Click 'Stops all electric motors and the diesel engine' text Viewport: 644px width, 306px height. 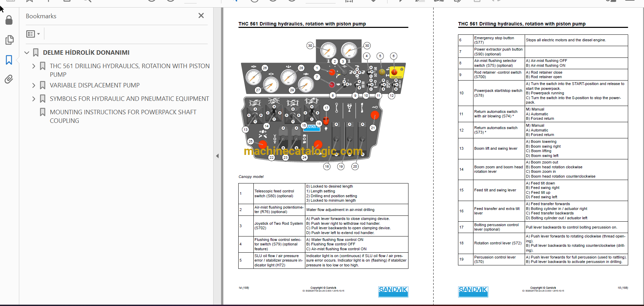[566, 40]
